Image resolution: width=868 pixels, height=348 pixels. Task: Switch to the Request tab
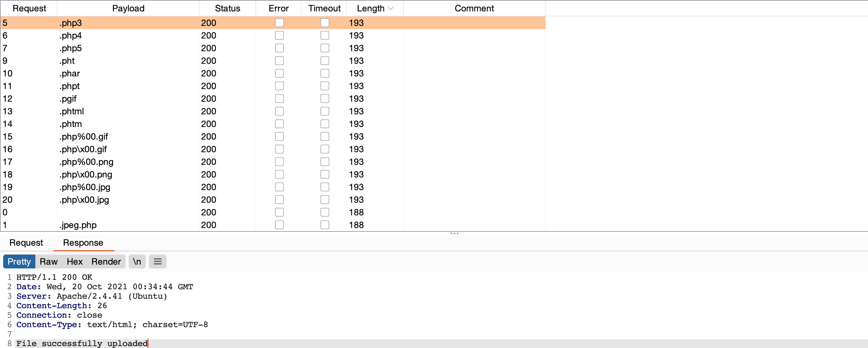(26, 243)
